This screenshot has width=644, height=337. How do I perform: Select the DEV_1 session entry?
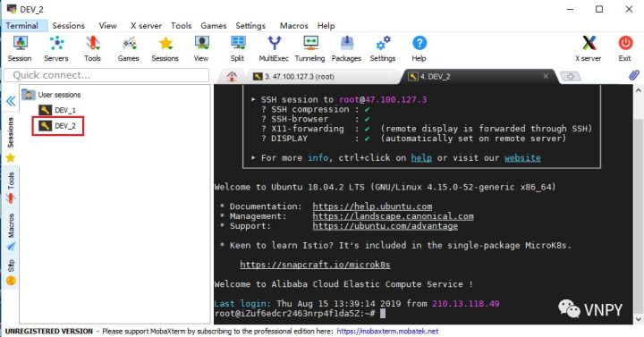pyautogui.click(x=57, y=110)
